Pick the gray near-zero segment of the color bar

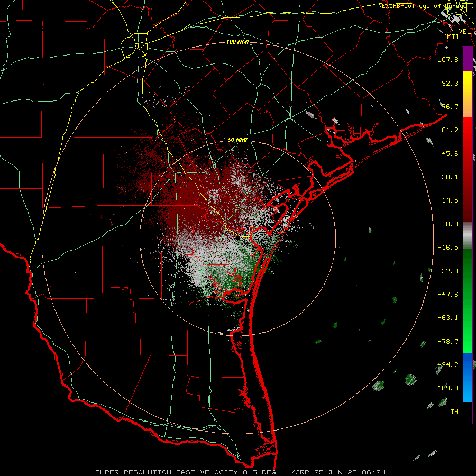click(467, 235)
